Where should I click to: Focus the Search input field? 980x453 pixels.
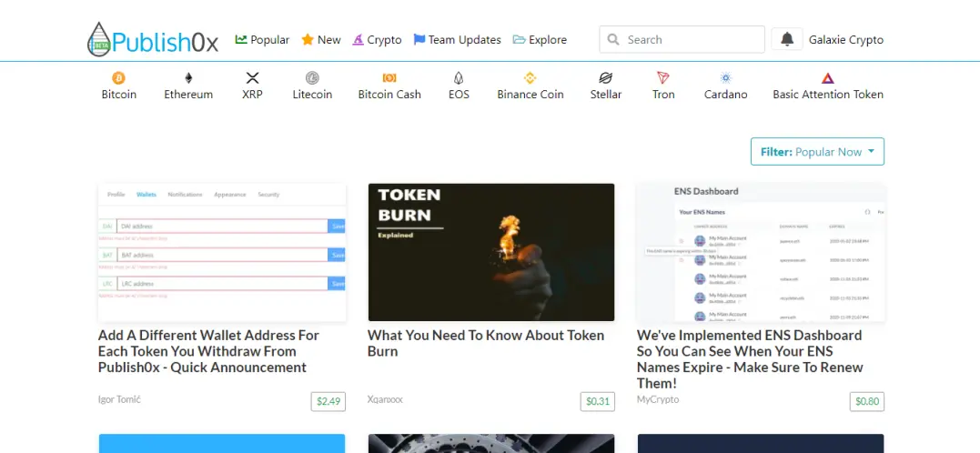[682, 39]
